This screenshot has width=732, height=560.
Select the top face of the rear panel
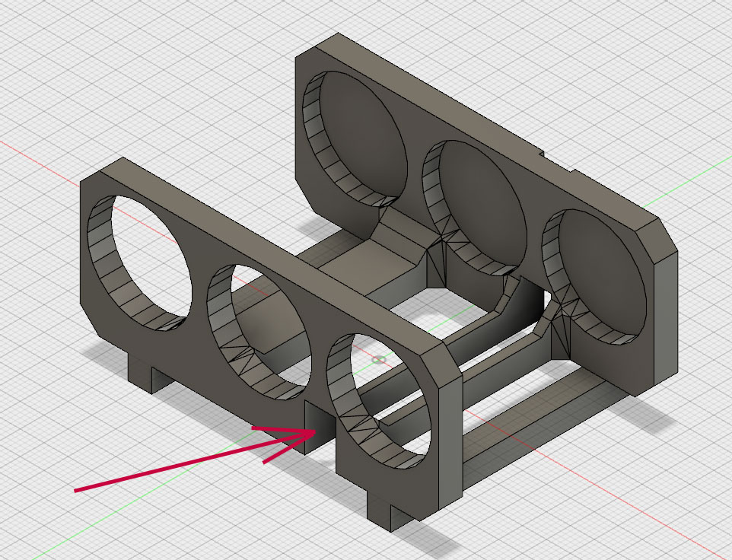click(486, 132)
